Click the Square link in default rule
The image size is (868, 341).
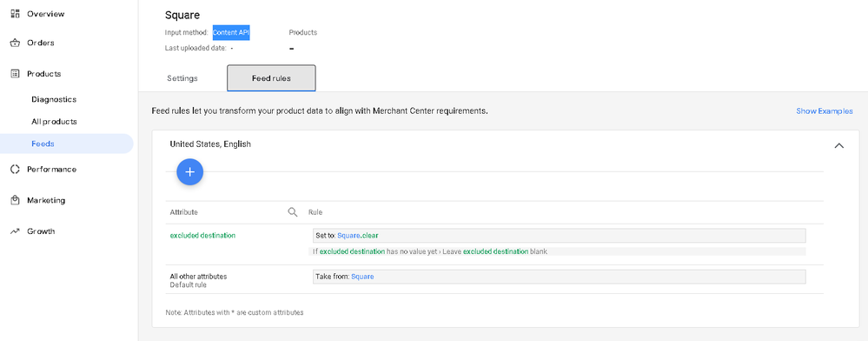pyautogui.click(x=362, y=276)
